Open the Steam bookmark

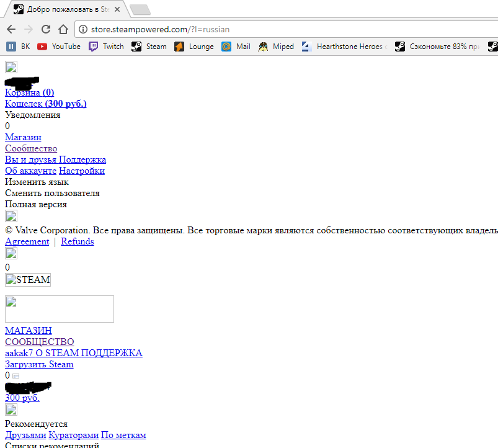(x=149, y=47)
